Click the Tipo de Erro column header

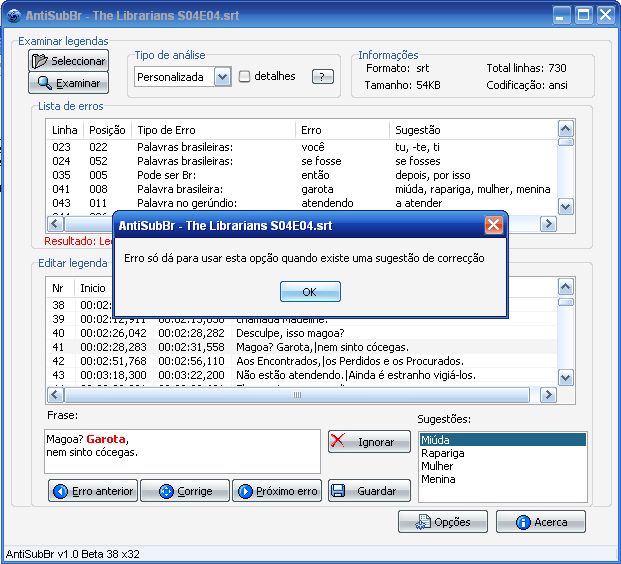(213, 130)
